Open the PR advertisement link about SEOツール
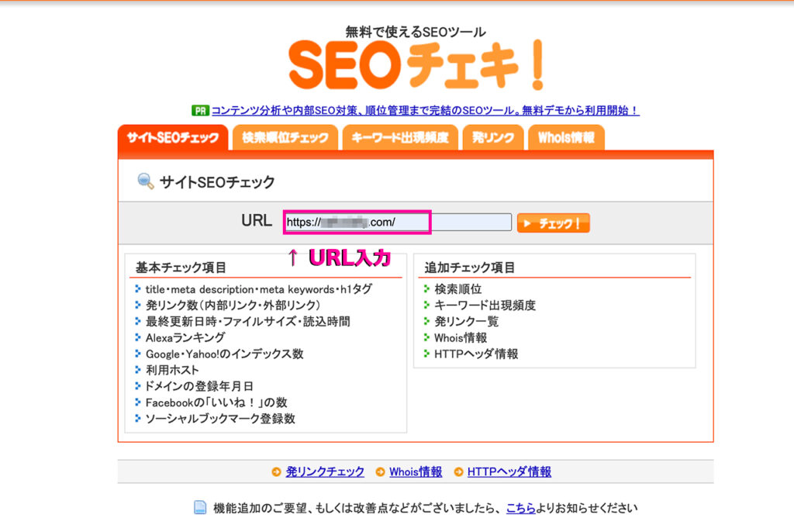 426,110
